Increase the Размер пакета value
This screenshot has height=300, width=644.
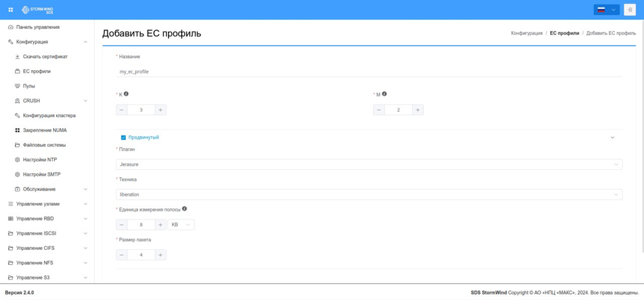coord(161,255)
